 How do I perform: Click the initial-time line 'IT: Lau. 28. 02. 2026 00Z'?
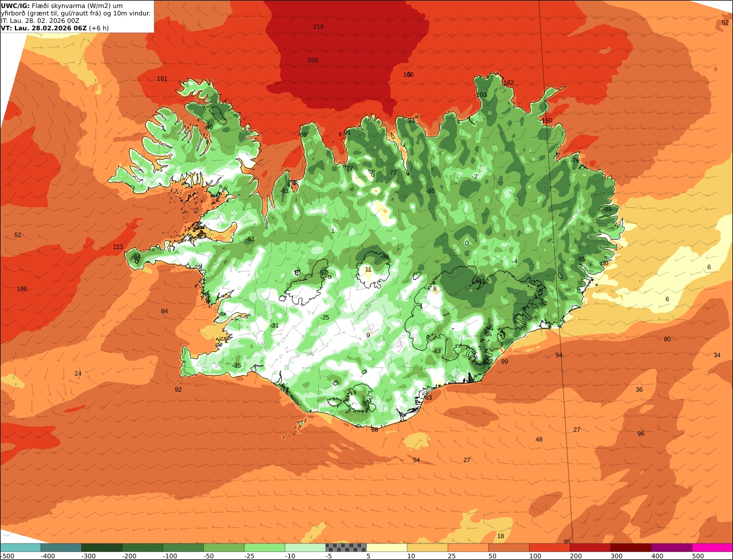(40, 21)
